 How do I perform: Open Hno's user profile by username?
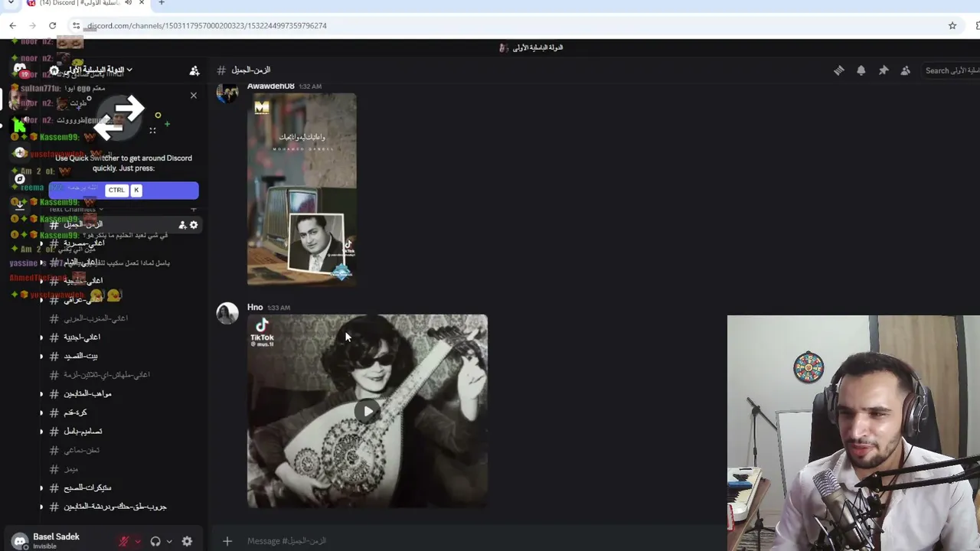point(255,307)
